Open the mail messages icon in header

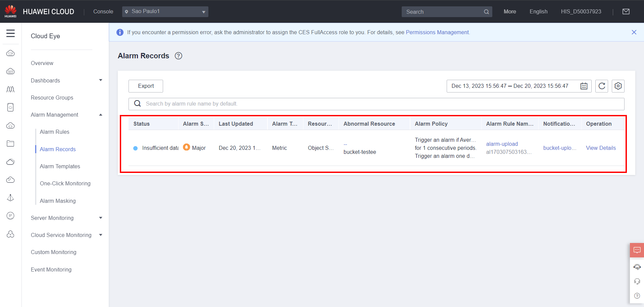(626, 12)
